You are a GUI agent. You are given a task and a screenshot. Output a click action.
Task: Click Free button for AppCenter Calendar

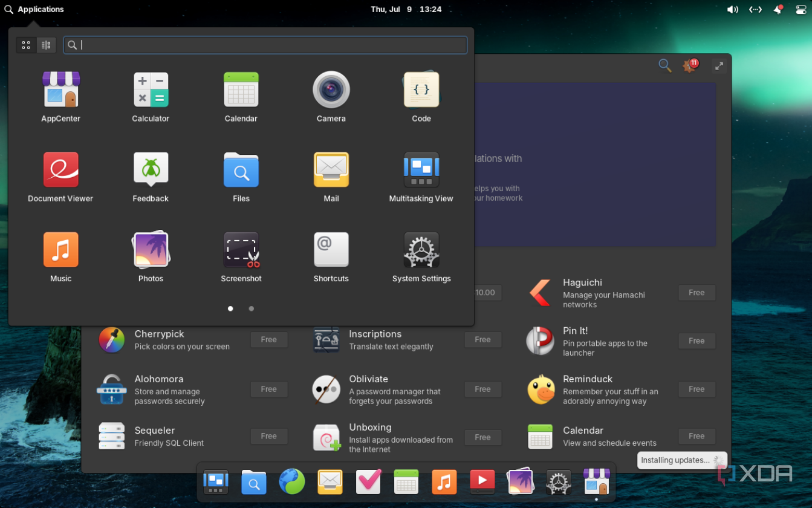697,436
